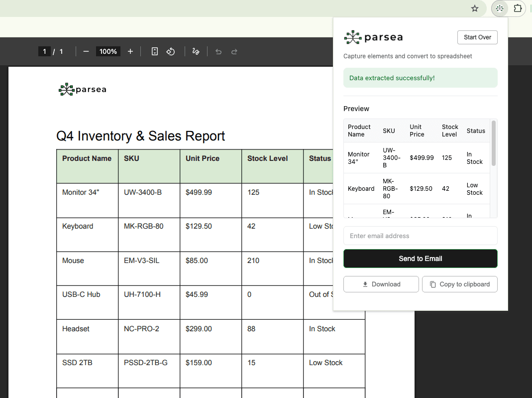Image resolution: width=532 pixels, height=398 pixels.
Task: Click the download arrow icon on the Download button
Action: [365, 284]
